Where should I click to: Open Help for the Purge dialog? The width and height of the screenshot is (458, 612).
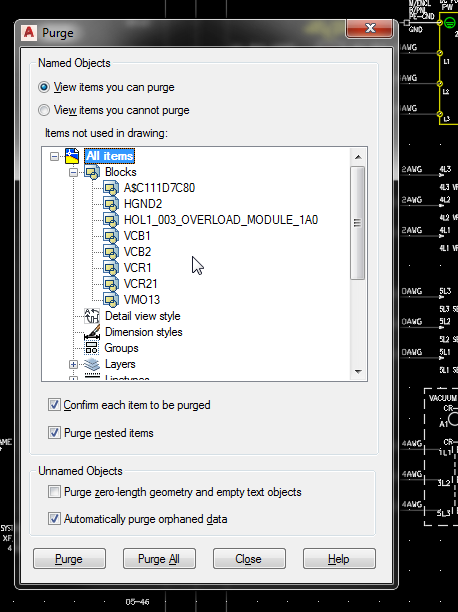pyautogui.click(x=339, y=559)
